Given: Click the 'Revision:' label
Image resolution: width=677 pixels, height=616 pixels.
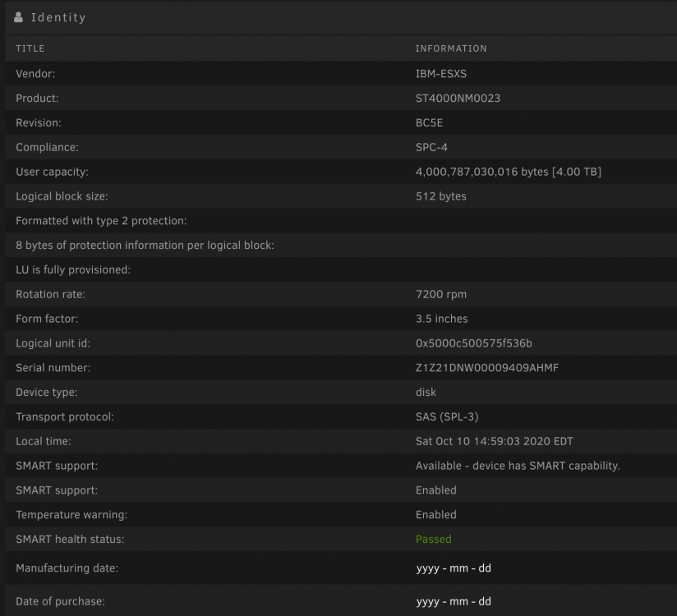Looking at the screenshot, I should tap(39, 123).
